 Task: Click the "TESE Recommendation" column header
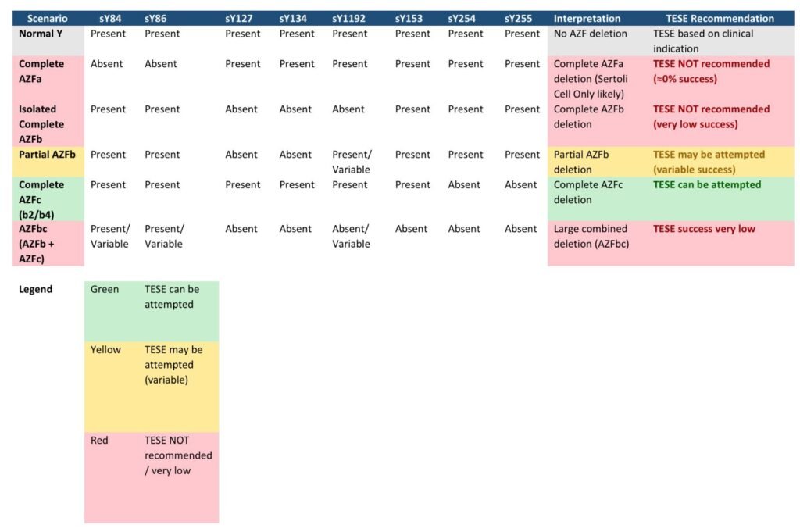(720, 18)
